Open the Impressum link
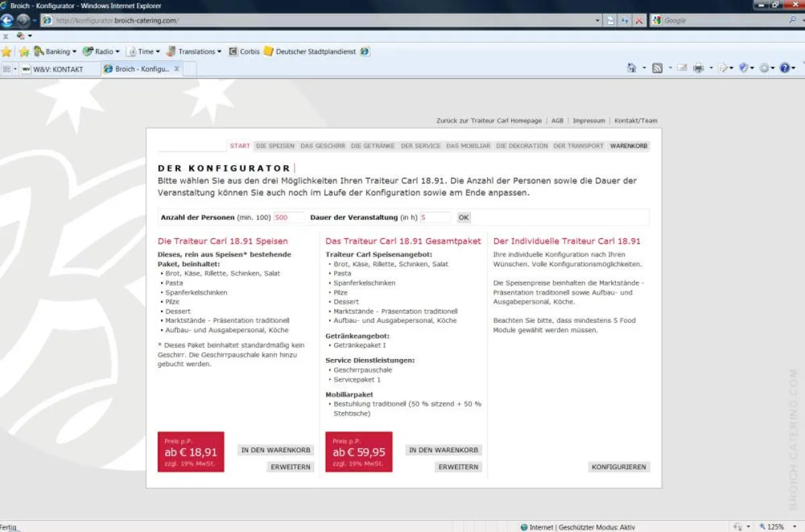Image resolution: width=805 pixels, height=532 pixels. (588, 121)
